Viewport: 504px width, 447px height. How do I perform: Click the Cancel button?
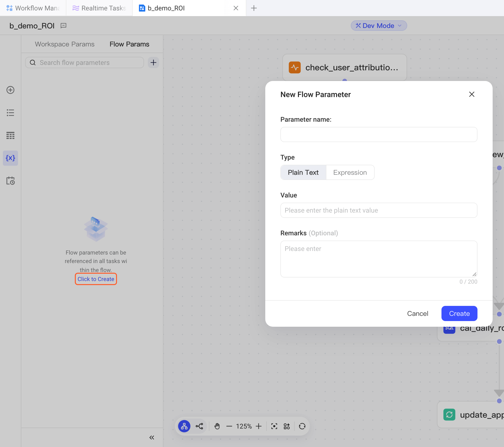(x=418, y=313)
